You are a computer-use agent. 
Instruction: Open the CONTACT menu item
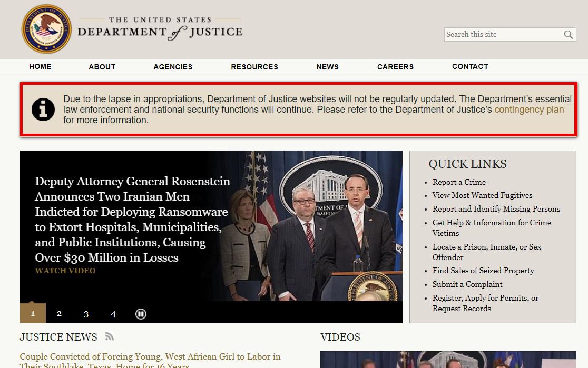470,66
